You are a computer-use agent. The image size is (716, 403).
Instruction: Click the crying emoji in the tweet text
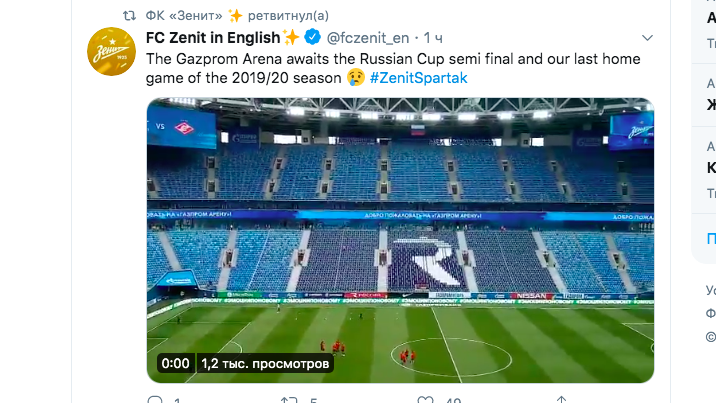click(356, 78)
